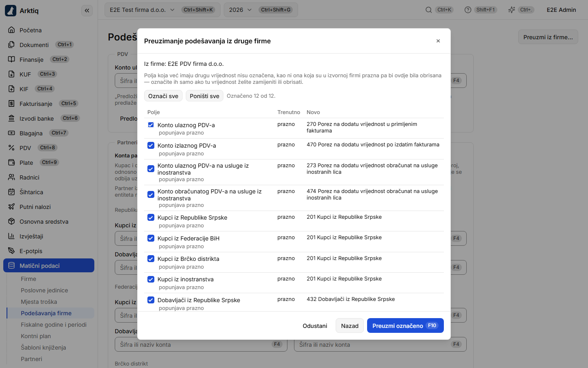588x368 pixels.
Task: Click the Osnovna sredstva cube icon
Action: (11, 221)
